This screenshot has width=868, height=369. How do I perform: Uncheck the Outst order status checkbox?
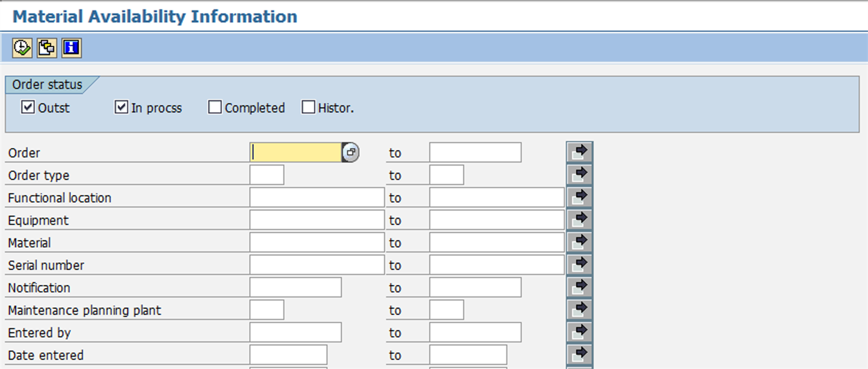tap(28, 107)
